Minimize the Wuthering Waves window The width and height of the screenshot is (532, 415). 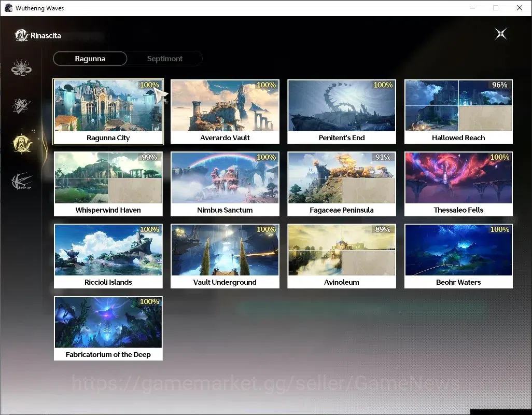472,8
